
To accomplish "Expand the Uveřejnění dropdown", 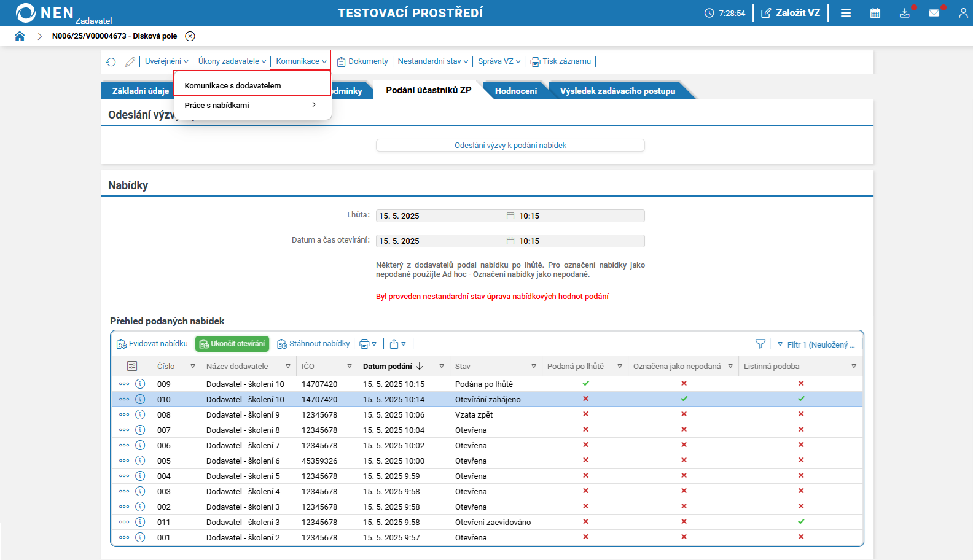I will click(166, 61).
